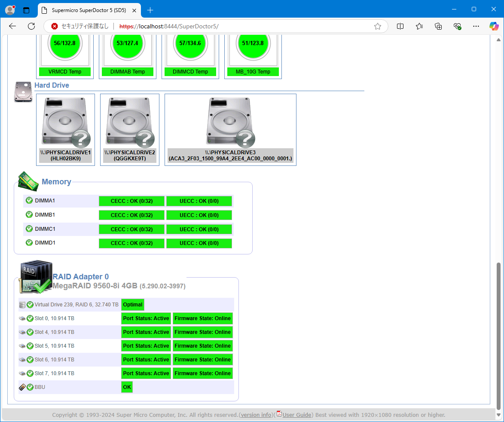504x422 pixels.
Task: Click the Hard Drive section heading
Action: [52, 85]
